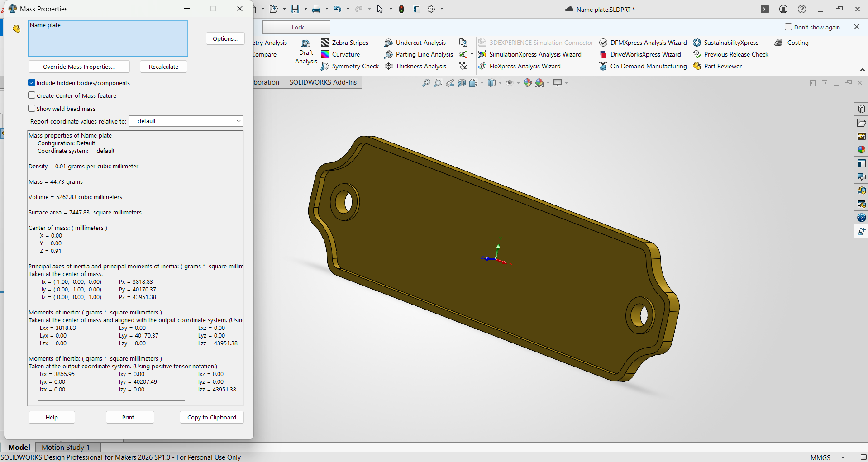The image size is (868, 462).
Task: Switch to the SOLIDWORKS Add-Ins tab
Action: click(x=323, y=82)
